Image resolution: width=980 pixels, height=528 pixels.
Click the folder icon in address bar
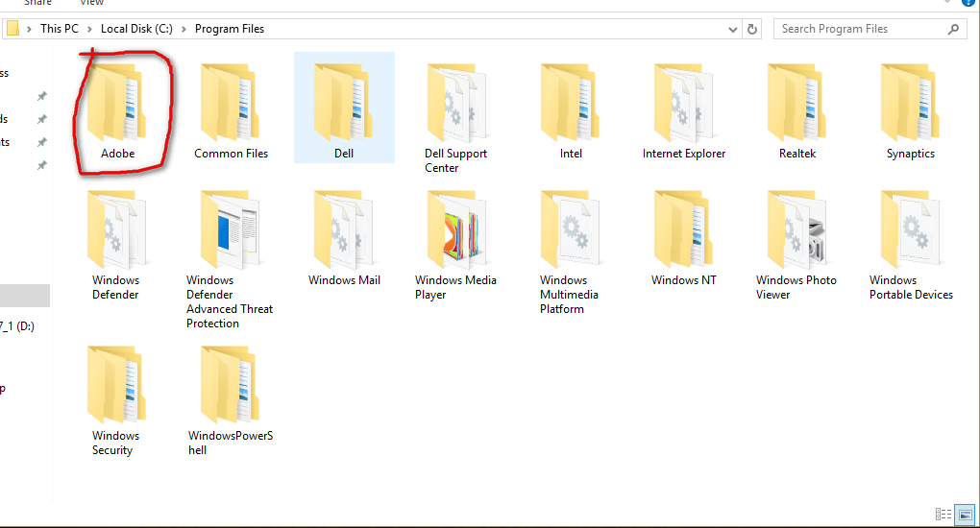coord(12,29)
